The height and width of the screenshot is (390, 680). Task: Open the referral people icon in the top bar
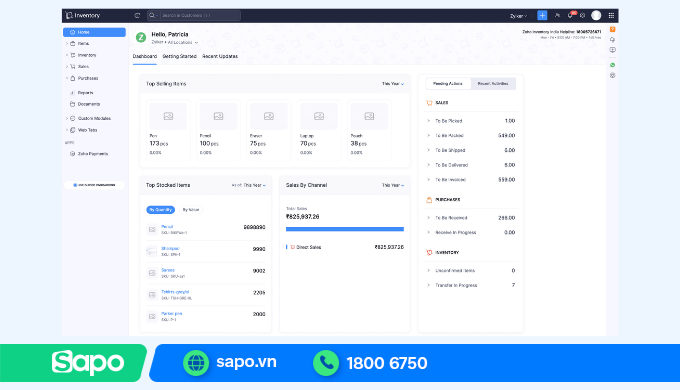(557, 16)
